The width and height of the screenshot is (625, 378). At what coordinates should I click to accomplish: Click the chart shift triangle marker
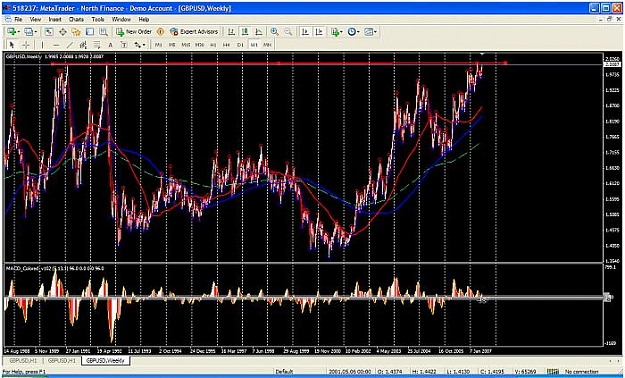[482, 54]
